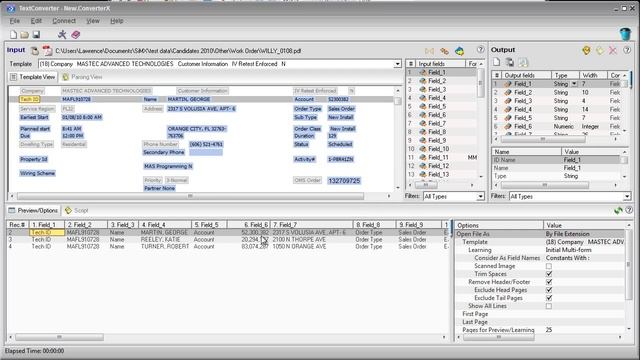Click the Open folder icon in toolbar

click(24, 35)
